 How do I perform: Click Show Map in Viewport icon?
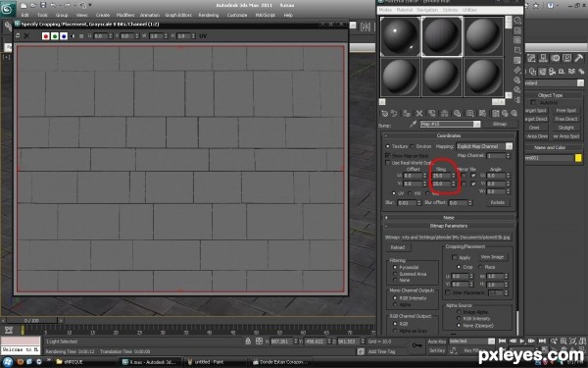[x=482, y=113]
